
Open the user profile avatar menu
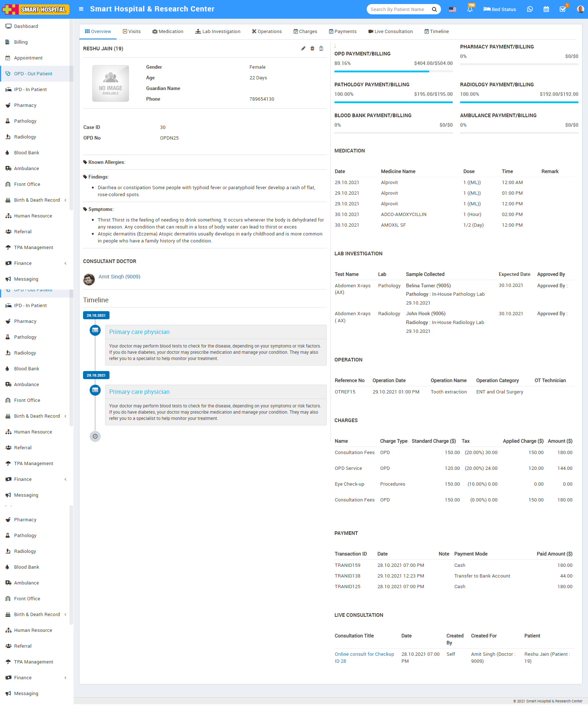[580, 9]
